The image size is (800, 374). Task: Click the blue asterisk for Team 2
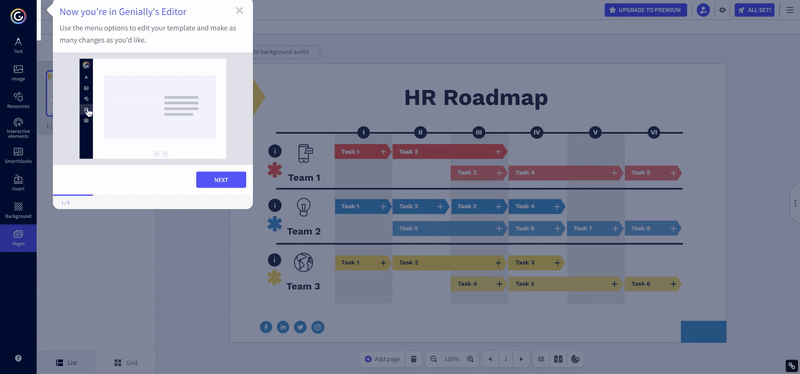click(x=274, y=224)
